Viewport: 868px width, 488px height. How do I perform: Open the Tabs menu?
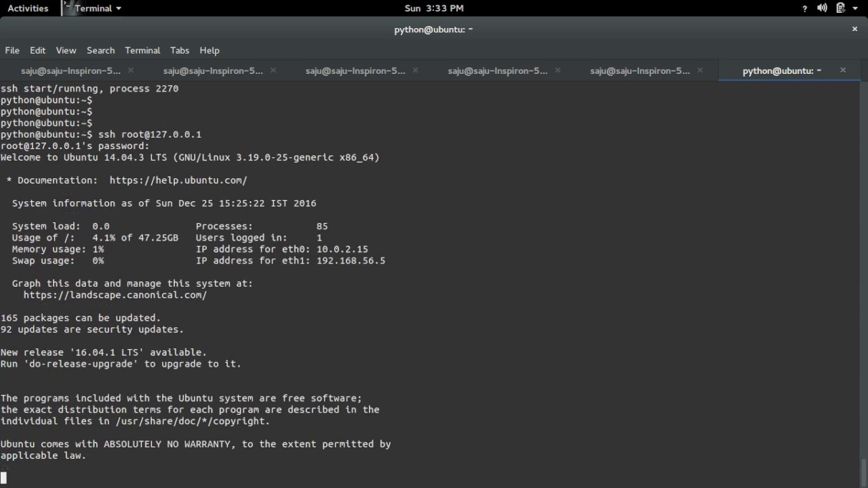pyautogui.click(x=180, y=50)
